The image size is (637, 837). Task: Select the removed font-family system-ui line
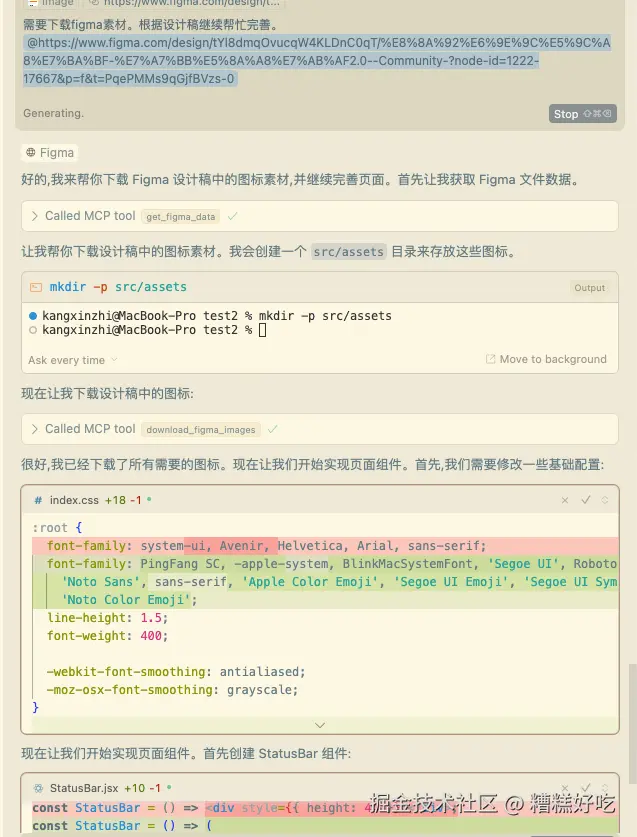(x=325, y=546)
